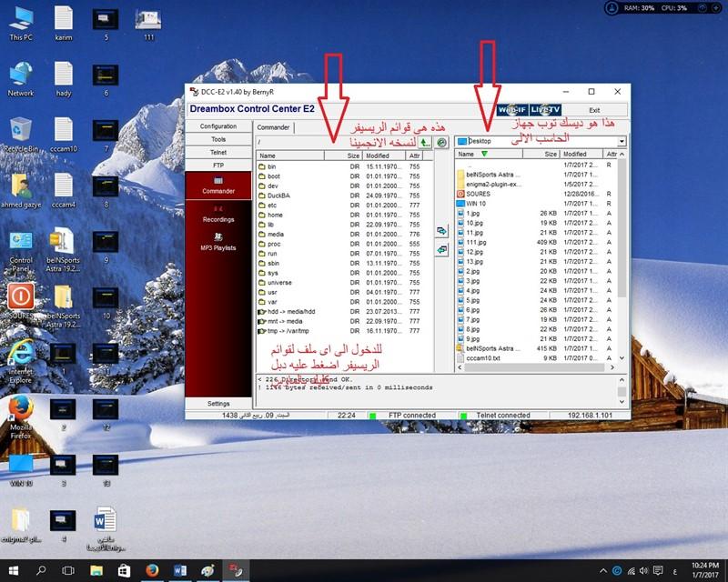Open the volume control in the tray
Viewport: 728px width, 582px height.
(644, 570)
